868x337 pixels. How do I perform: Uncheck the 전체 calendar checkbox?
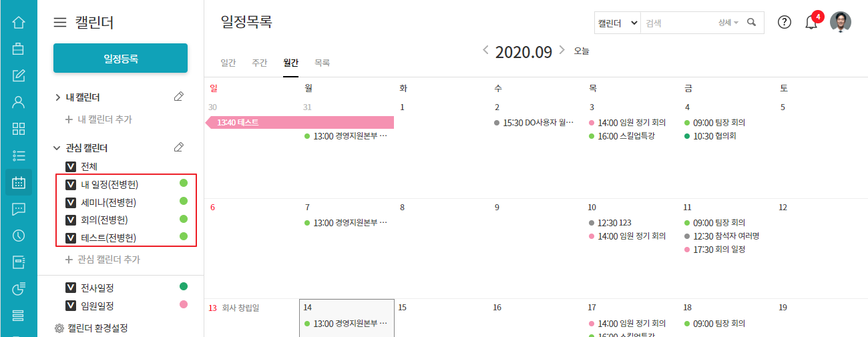point(71,166)
